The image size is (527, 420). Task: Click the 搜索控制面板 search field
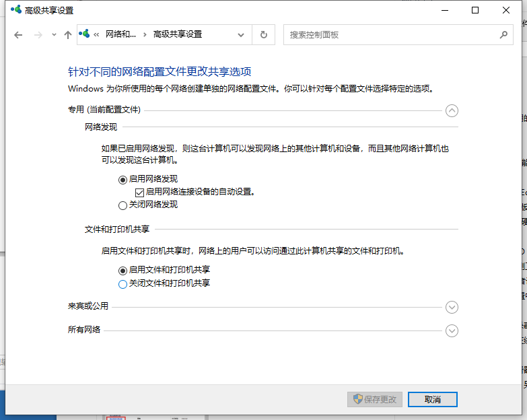click(390, 34)
